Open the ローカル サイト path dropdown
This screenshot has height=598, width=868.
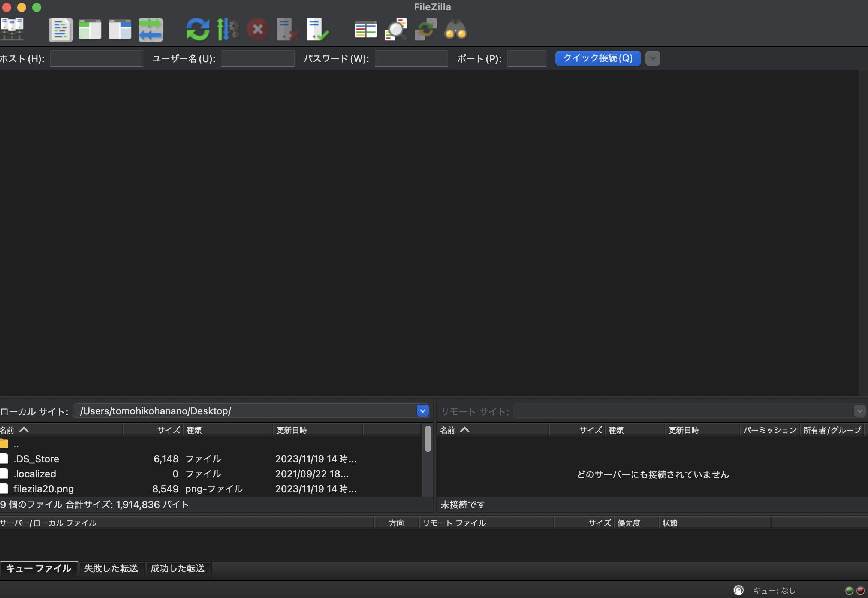[x=423, y=411]
